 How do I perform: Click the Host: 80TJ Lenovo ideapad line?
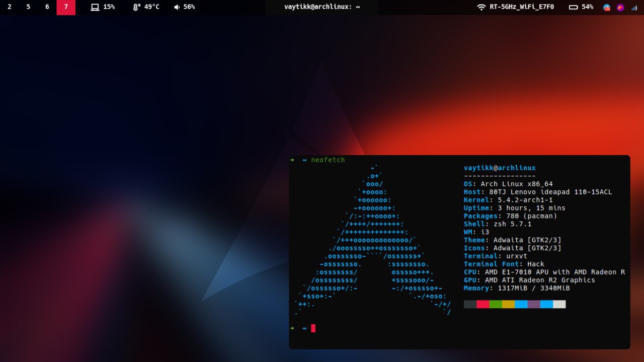coord(538,192)
